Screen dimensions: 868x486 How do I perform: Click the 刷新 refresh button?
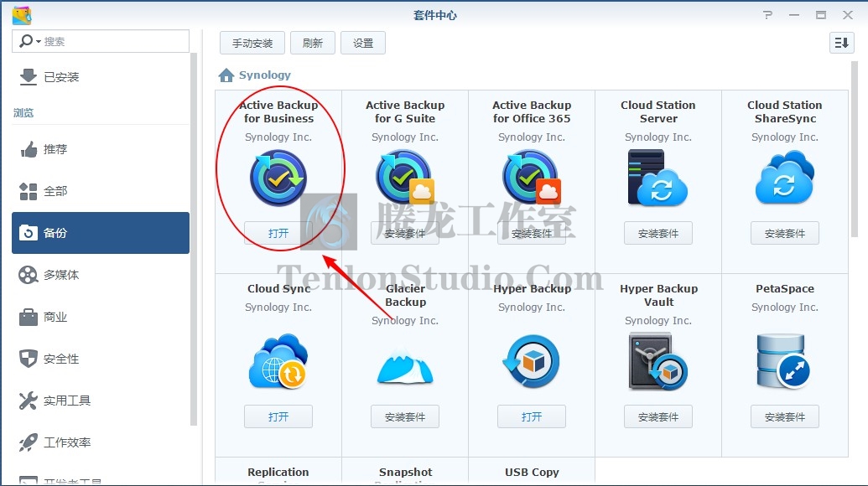pyautogui.click(x=313, y=43)
